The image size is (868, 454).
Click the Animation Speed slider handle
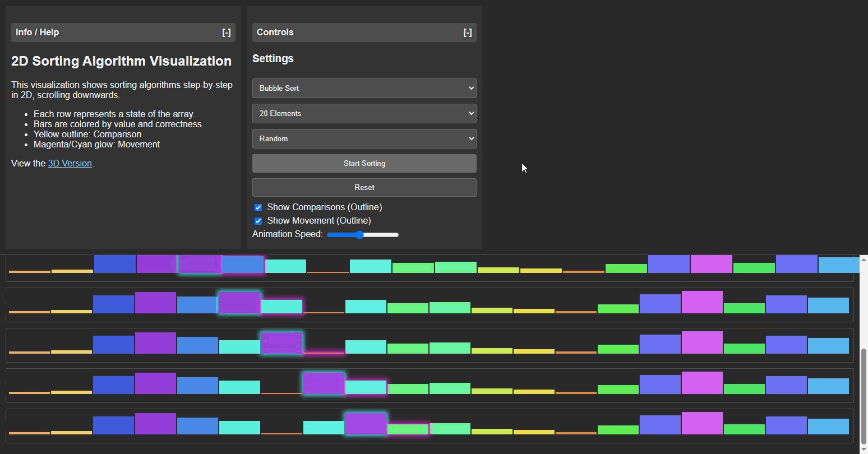click(359, 235)
